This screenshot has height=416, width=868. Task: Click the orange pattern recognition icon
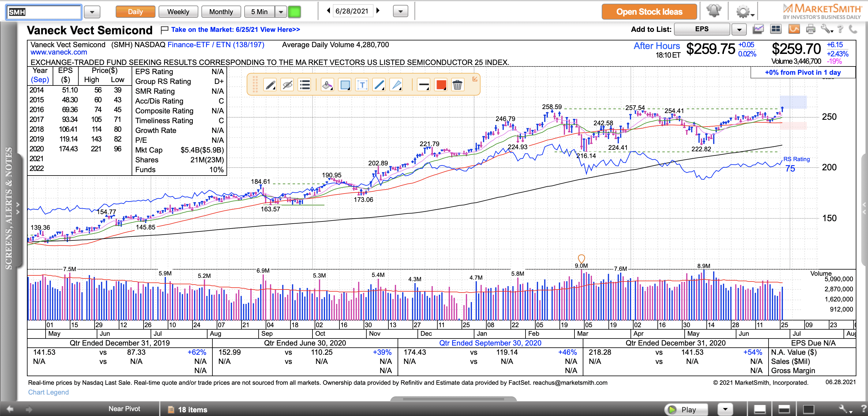coord(794,29)
